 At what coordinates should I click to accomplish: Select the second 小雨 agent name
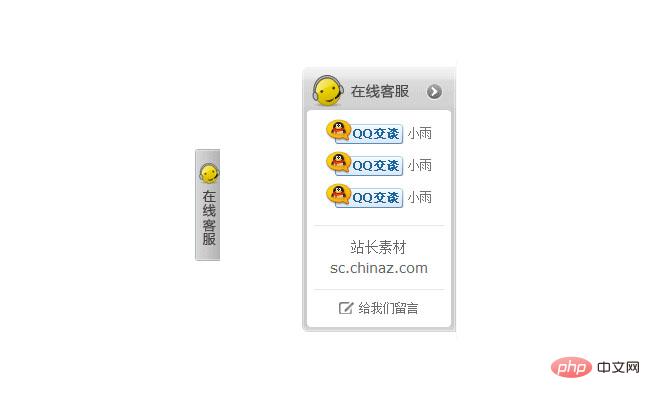click(420, 165)
